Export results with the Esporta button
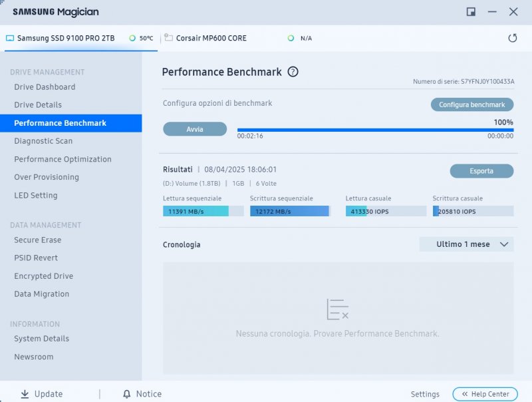Image resolution: width=532 pixels, height=402 pixels. (481, 171)
